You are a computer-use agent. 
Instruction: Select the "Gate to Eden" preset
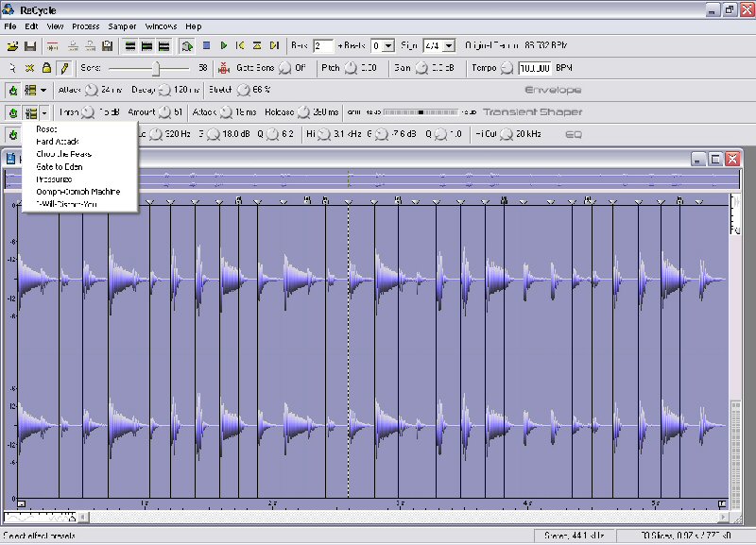pos(59,166)
